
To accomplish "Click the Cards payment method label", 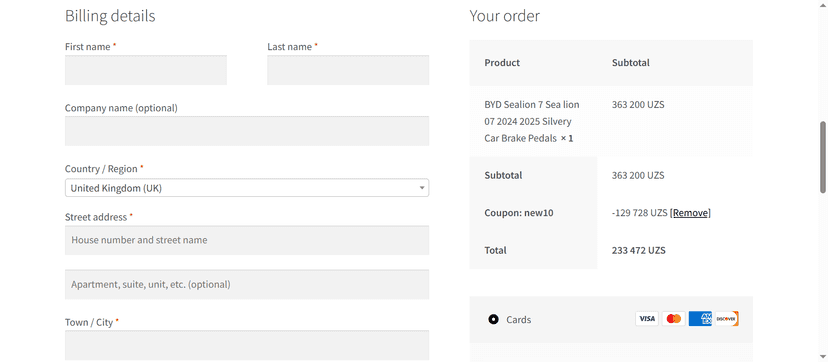I will click(x=519, y=319).
